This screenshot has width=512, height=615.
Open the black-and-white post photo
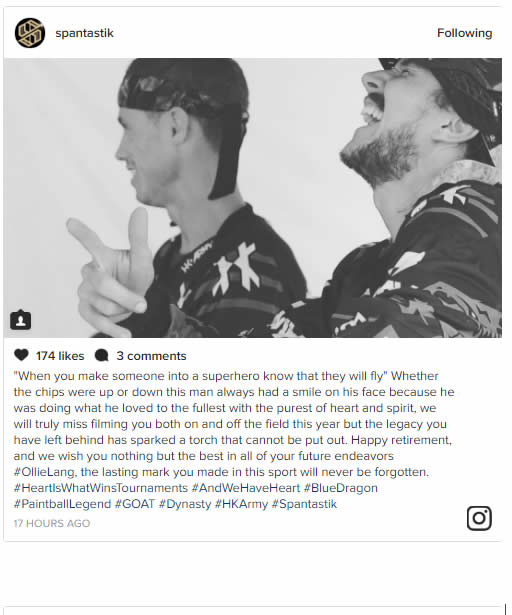pos(253,198)
